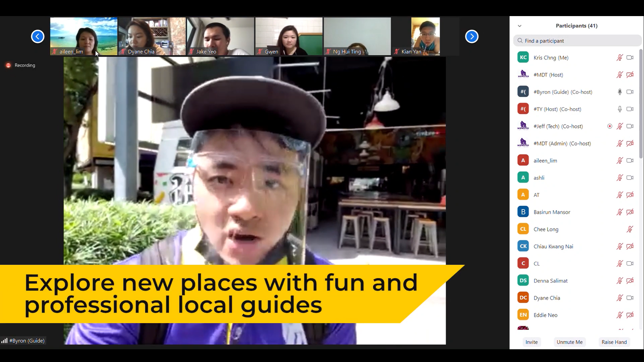Viewport: 644px width, 362px height.
Task: Click #TY (Host) camera icon
Action: (x=630, y=109)
